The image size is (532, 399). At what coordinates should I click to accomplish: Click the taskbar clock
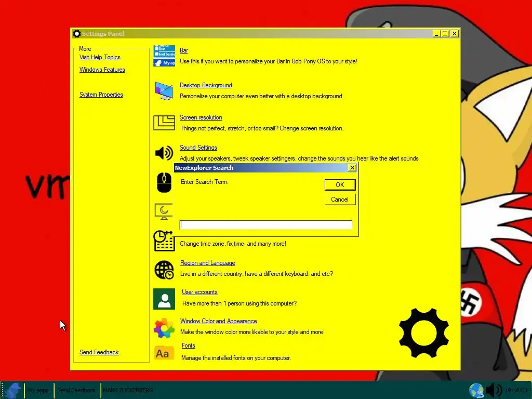coord(516,390)
